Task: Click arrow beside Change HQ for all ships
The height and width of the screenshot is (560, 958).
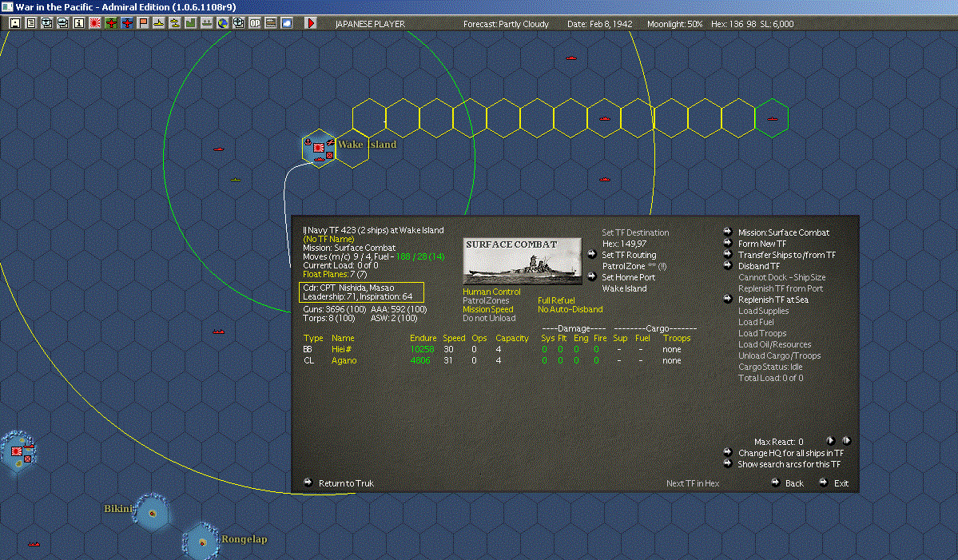Action: pyautogui.click(x=728, y=452)
